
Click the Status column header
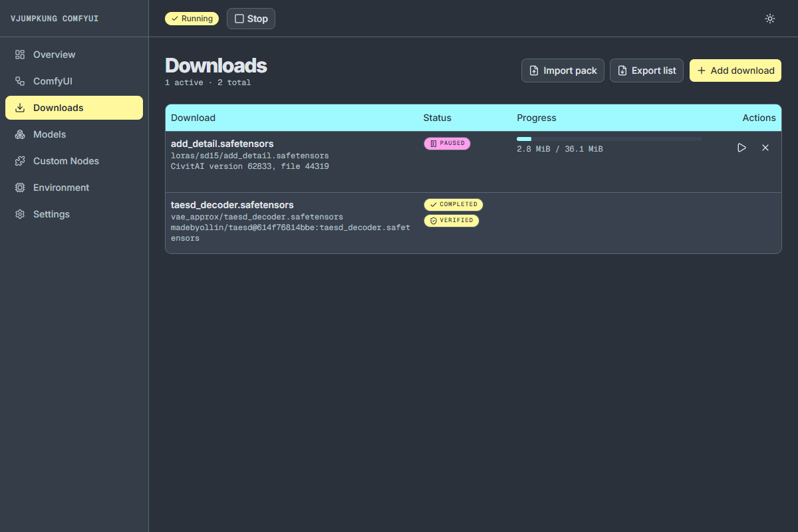[438, 118]
